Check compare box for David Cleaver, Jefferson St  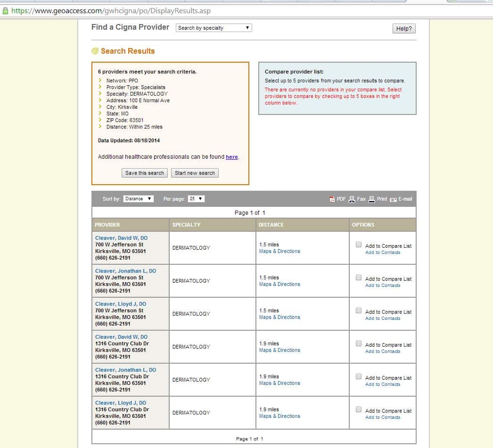click(x=358, y=245)
